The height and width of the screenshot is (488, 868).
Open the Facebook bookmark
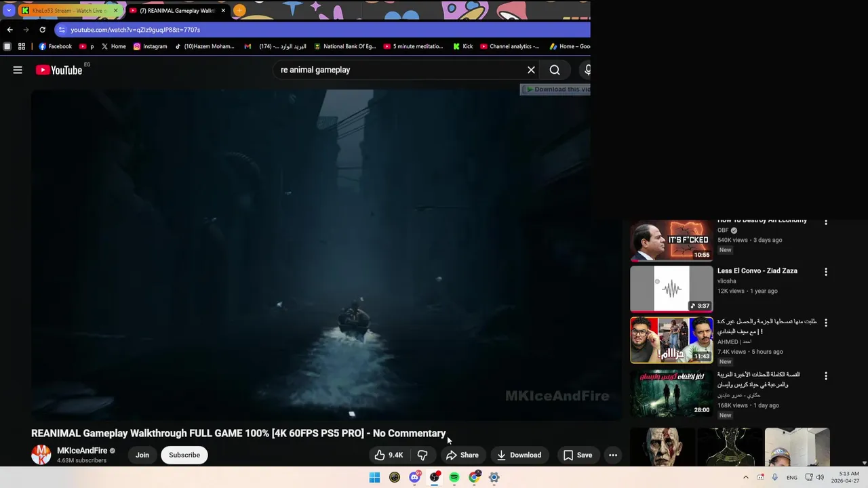click(56, 47)
